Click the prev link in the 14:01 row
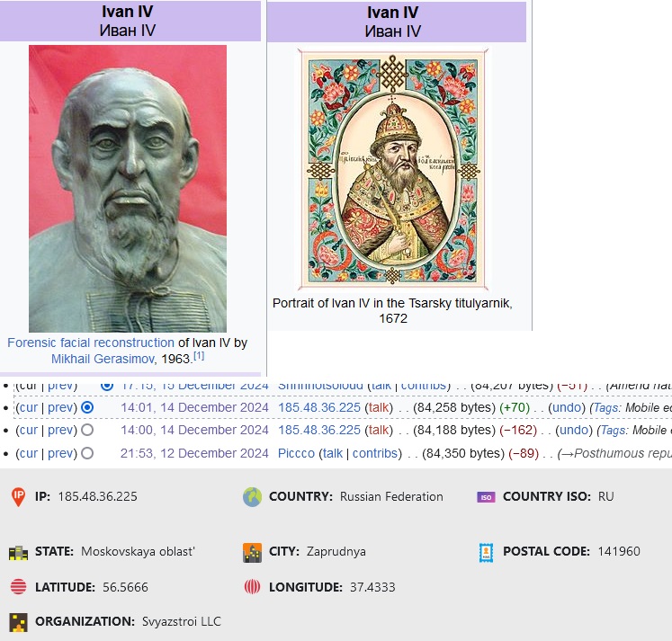Screen dimensions: 672x641 60,407
